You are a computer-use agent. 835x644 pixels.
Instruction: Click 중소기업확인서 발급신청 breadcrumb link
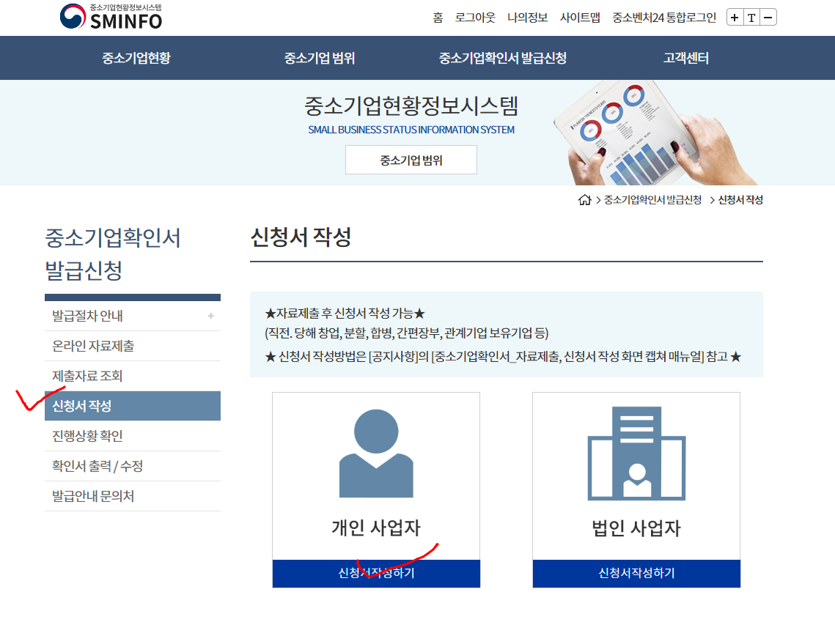(652, 199)
